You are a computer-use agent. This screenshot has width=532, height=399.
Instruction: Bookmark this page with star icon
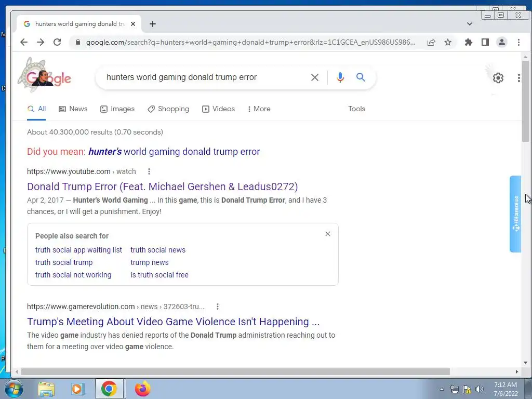[448, 42]
